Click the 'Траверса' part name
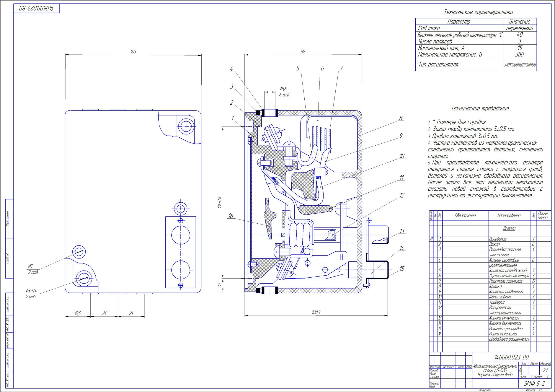 496,302
